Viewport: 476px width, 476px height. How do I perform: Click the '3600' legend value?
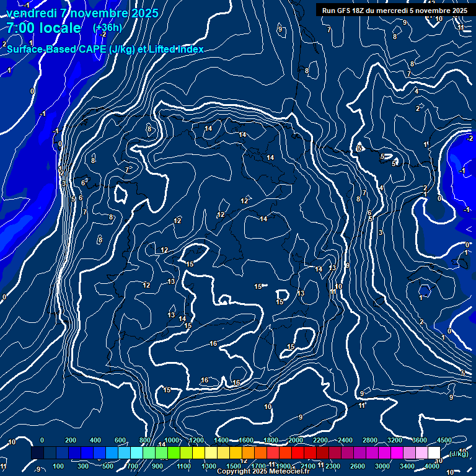pos(420,440)
